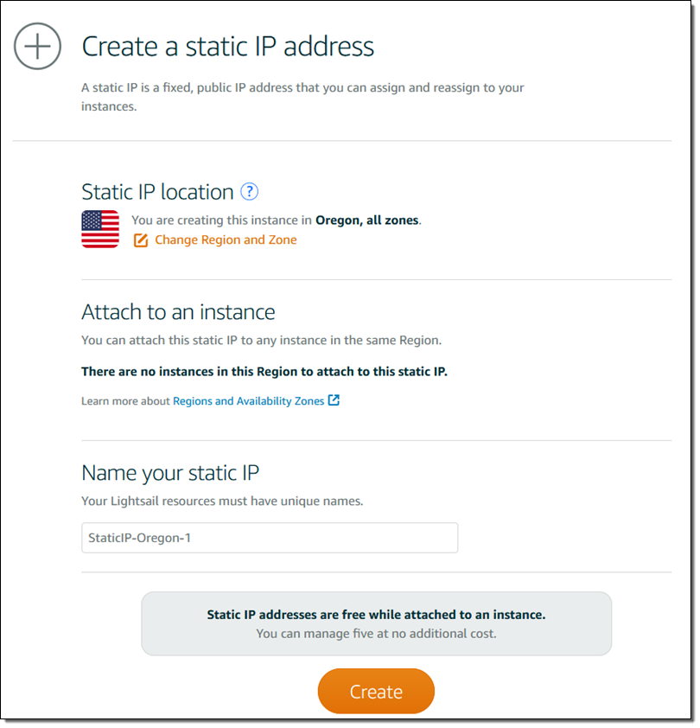Click the pencil edit icon for Region

point(141,240)
